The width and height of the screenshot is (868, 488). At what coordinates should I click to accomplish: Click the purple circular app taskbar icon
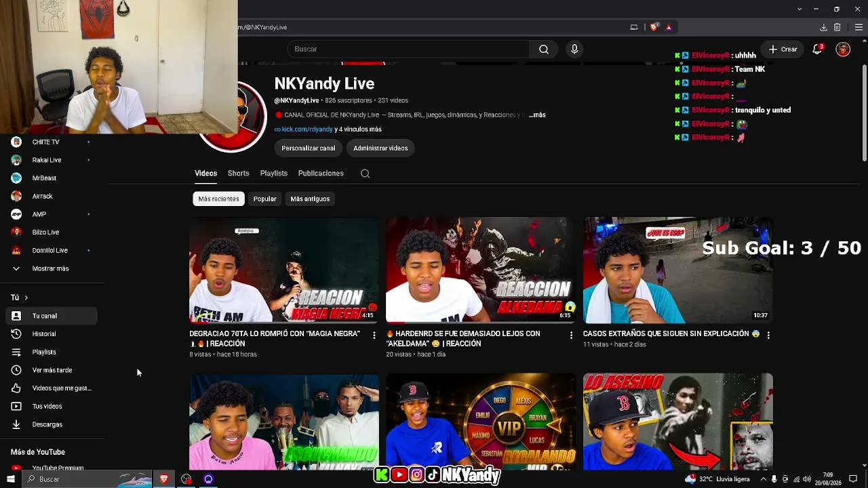pyautogui.click(x=208, y=479)
